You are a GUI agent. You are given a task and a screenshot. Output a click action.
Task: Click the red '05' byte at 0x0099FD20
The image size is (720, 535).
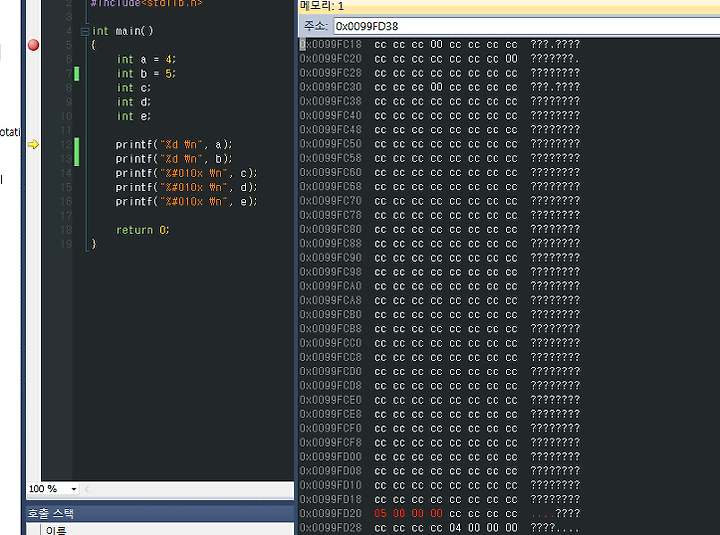[x=380, y=513]
